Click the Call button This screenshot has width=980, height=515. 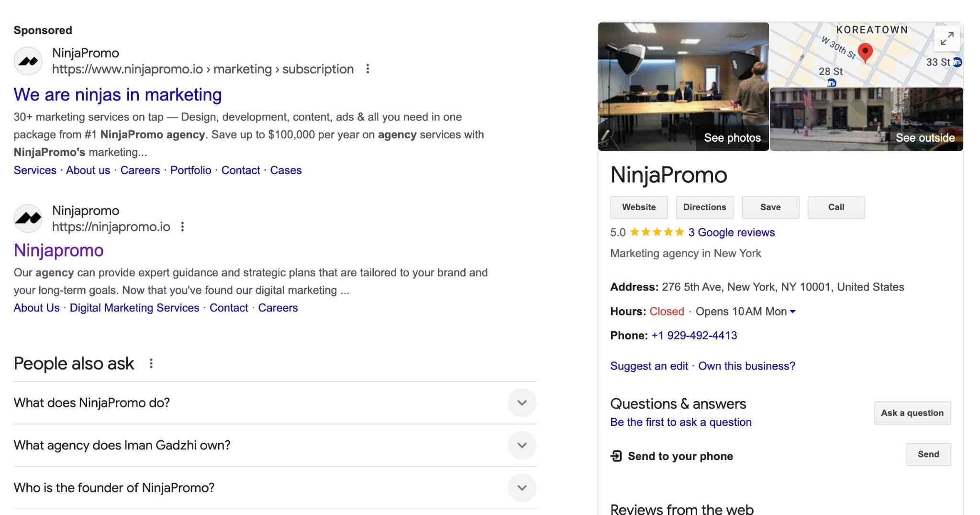[x=836, y=207]
